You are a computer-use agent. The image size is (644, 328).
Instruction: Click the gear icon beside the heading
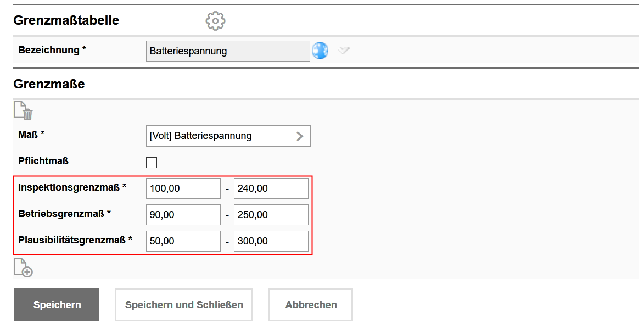pos(215,20)
